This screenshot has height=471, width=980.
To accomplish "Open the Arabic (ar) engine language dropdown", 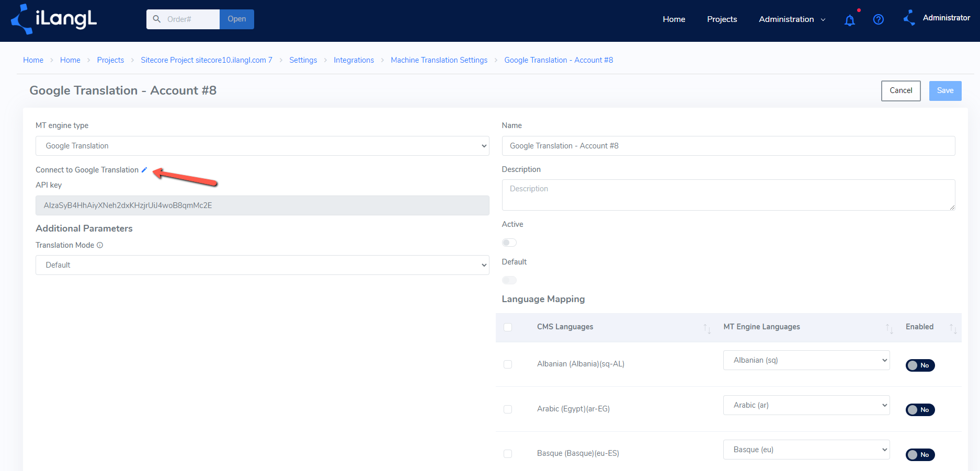I will pos(806,405).
